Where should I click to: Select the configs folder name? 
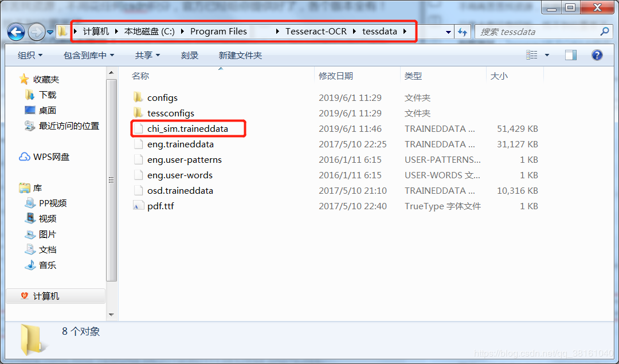point(162,97)
